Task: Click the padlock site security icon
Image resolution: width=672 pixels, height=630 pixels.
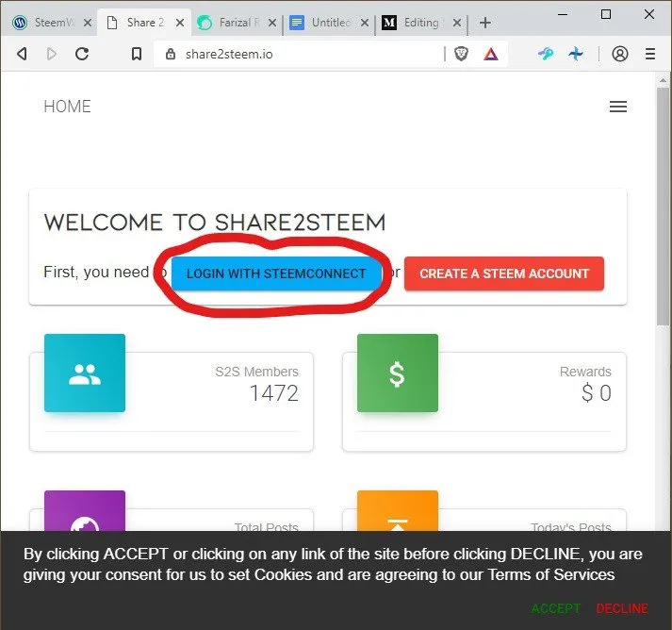Action: 171,54
